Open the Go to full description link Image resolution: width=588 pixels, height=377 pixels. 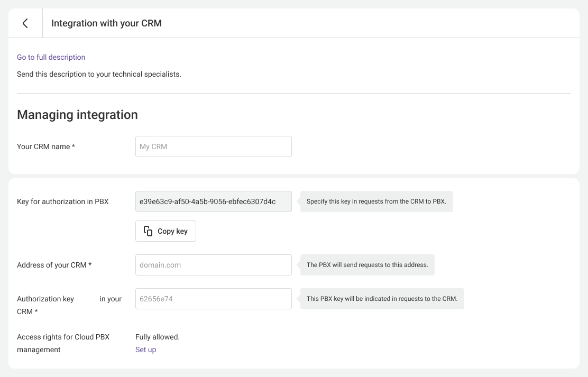(x=51, y=57)
